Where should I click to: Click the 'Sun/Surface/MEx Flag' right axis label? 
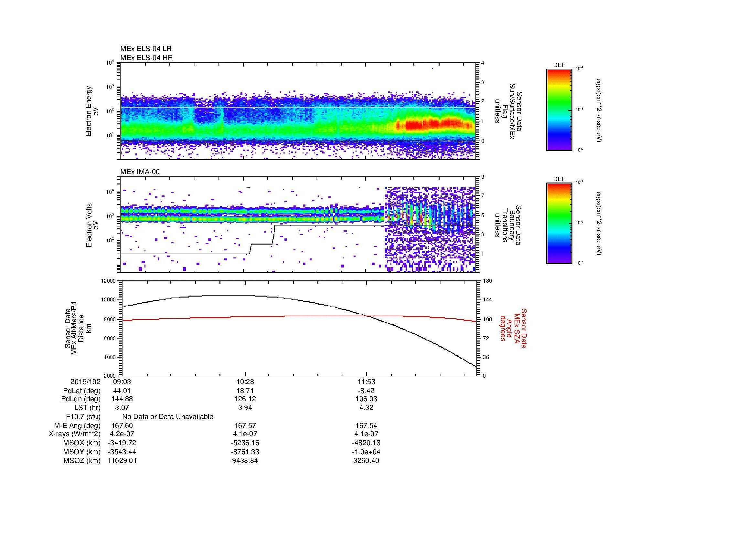pyautogui.click(x=509, y=111)
